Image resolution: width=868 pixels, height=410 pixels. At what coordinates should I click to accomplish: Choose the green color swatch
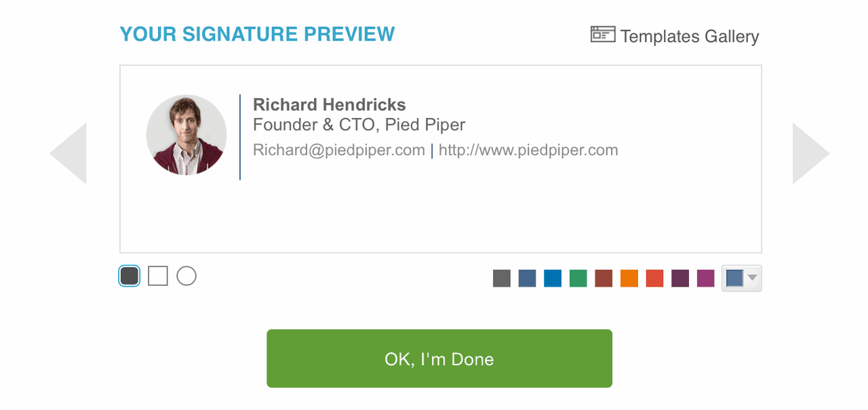point(578,279)
